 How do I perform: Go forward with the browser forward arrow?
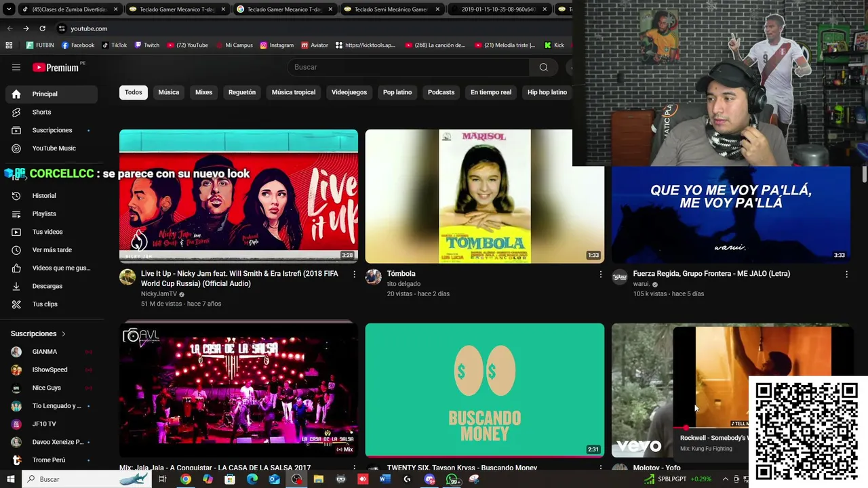pyautogui.click(x=26, y=28)
